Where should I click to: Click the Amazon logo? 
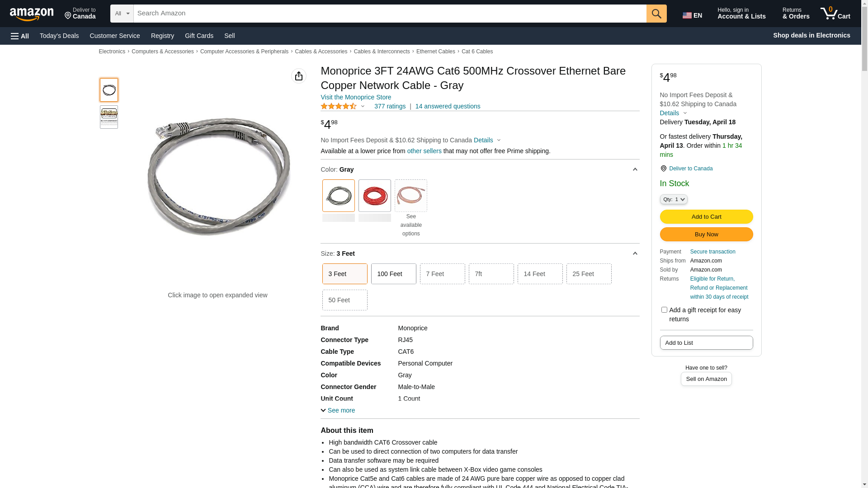click(x=32, y=14)
